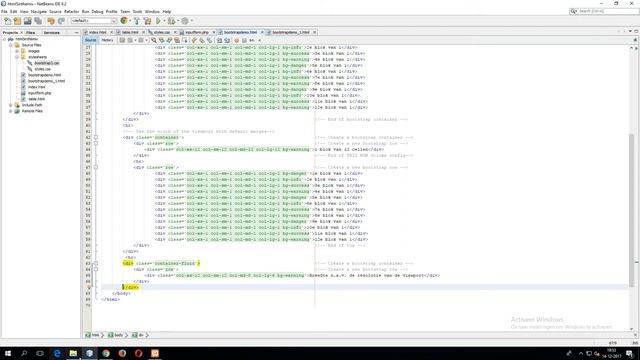The width and height of the screenshot is (640, 360).
Task: Open the File menu
Action: pos(4,11)
